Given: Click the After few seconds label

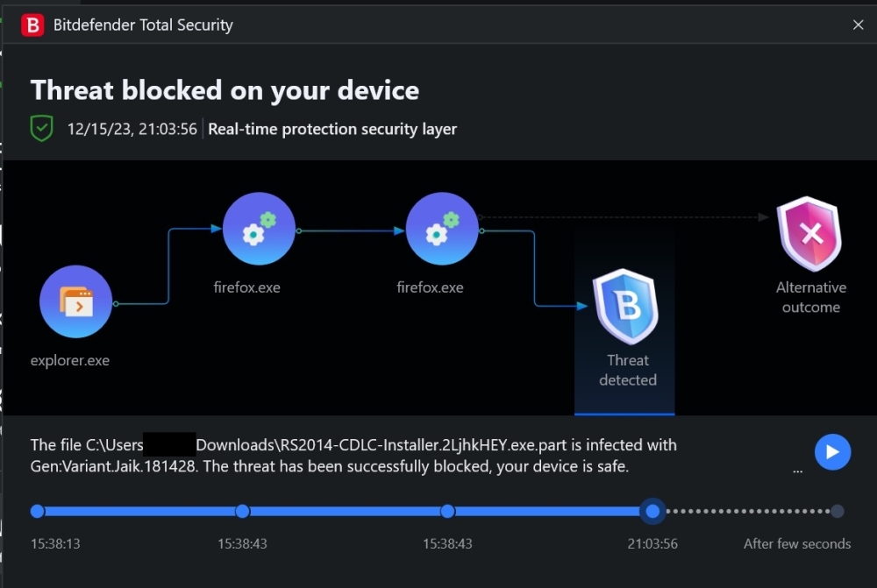Looking at the screenshot, I should 796,543.
